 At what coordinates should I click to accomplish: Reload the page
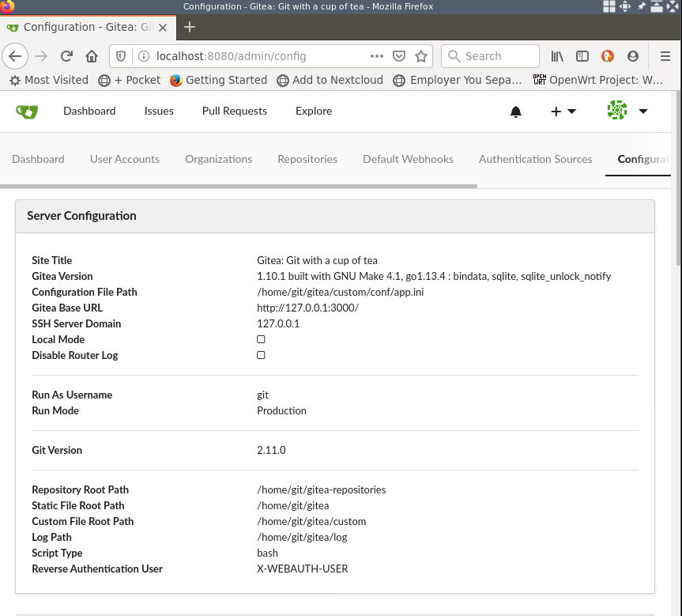coord(66,56)
